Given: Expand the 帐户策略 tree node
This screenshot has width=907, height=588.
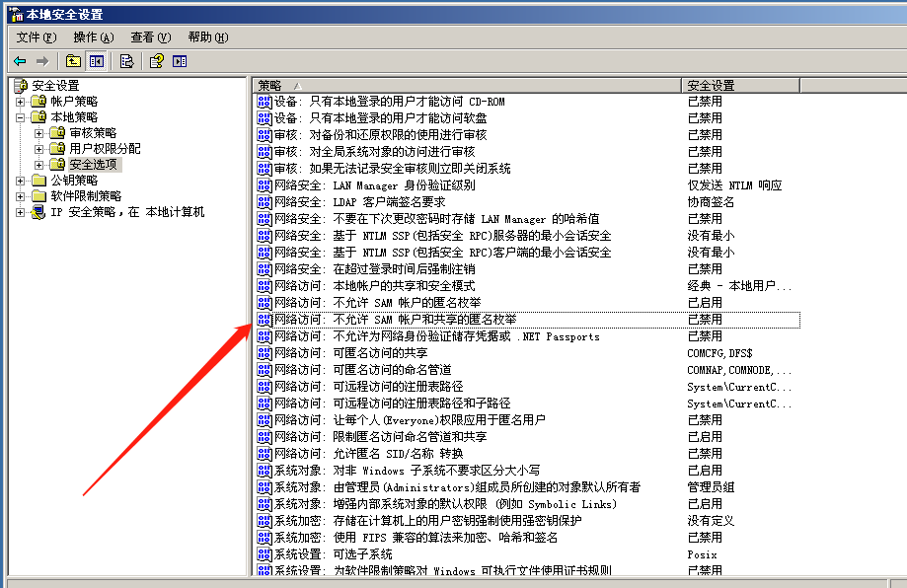Looking at the screenshot, I should (20, 102).
